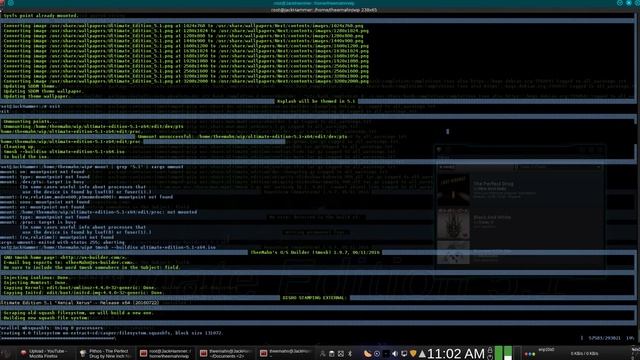The image size is (640, 360).
Task: Expand hidden tray icons with the up arrow
Action: 422,353
